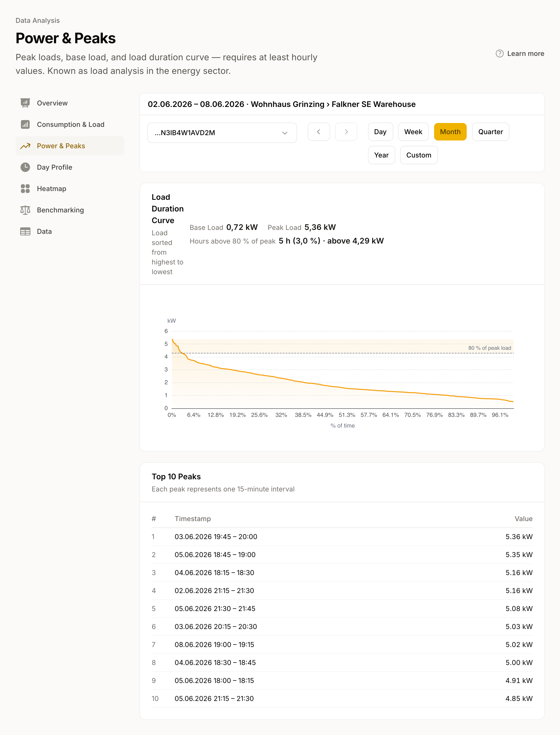The width and height of the screenshot is (560, 735).
Task: Click the Timestamp column header
Action: [193, 519]
